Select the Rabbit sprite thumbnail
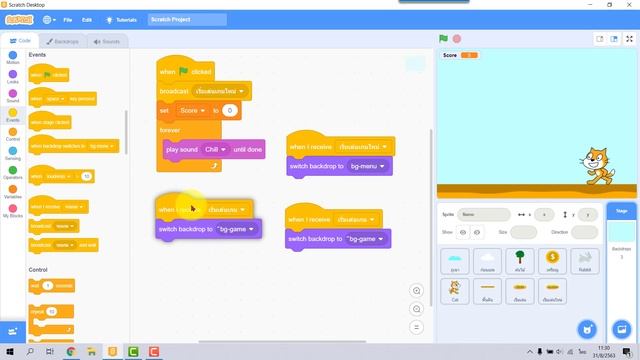This screenshot has width=640, height=360. tap(585, 261)
